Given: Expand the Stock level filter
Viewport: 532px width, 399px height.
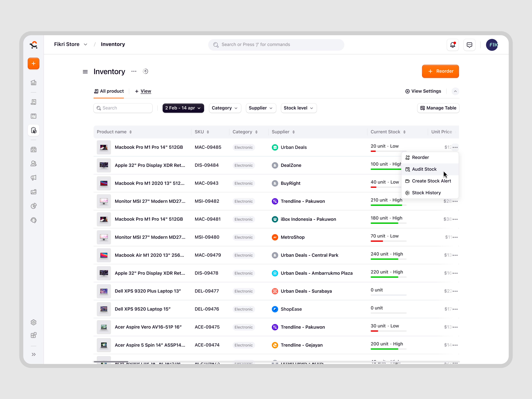Looking at the screenshot, I should coord(298,108).
